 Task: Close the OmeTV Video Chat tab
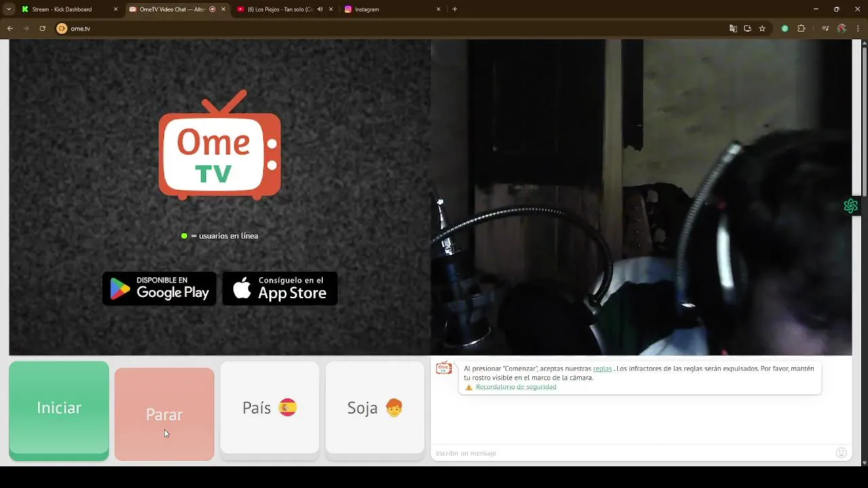(223, 9)
